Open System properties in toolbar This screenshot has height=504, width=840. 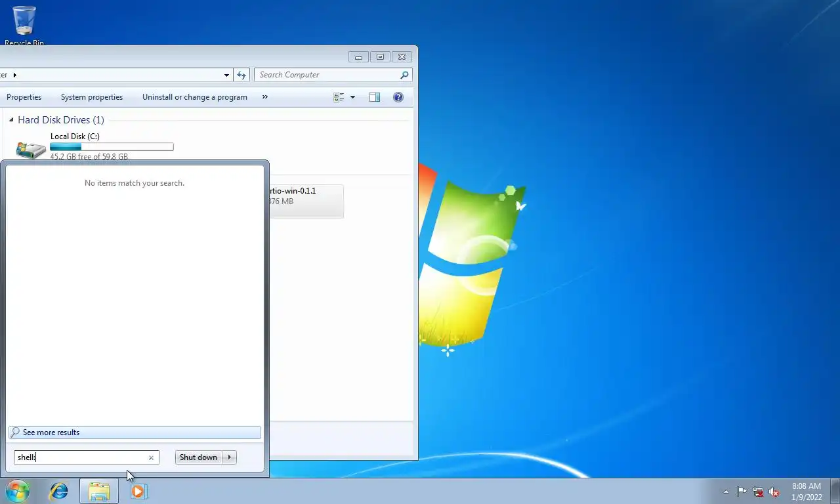point(92,97)
